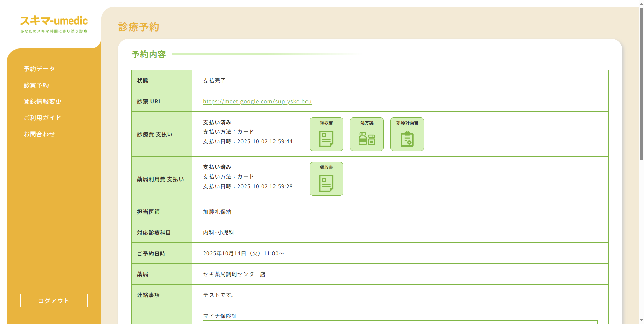Open ご利用ガイド from the sidebar
The image size is (644, 324).
42,118
